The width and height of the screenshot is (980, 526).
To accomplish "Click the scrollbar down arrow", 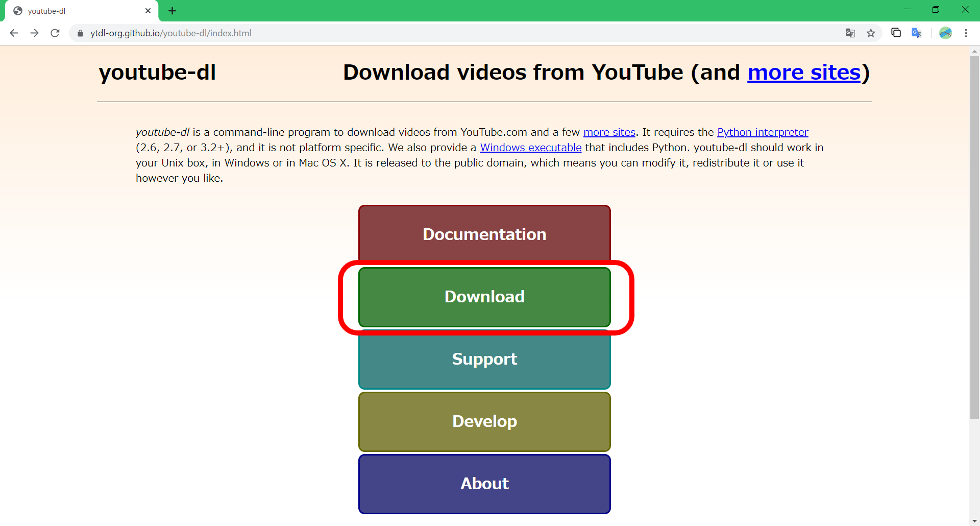I will (x=974, y=521).
